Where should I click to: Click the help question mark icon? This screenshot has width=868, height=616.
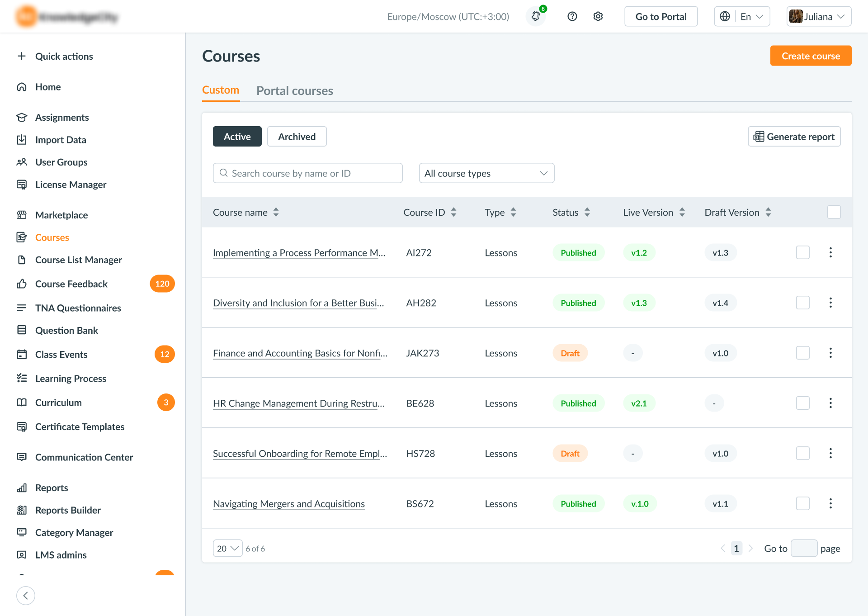tap(572, 16)
